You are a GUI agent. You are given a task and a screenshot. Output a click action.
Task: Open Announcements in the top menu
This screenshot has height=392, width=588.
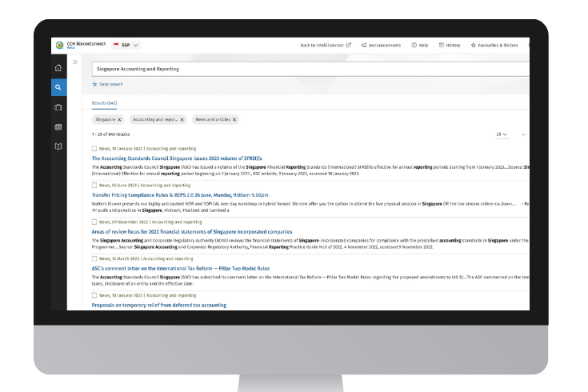tap(383, 45)
